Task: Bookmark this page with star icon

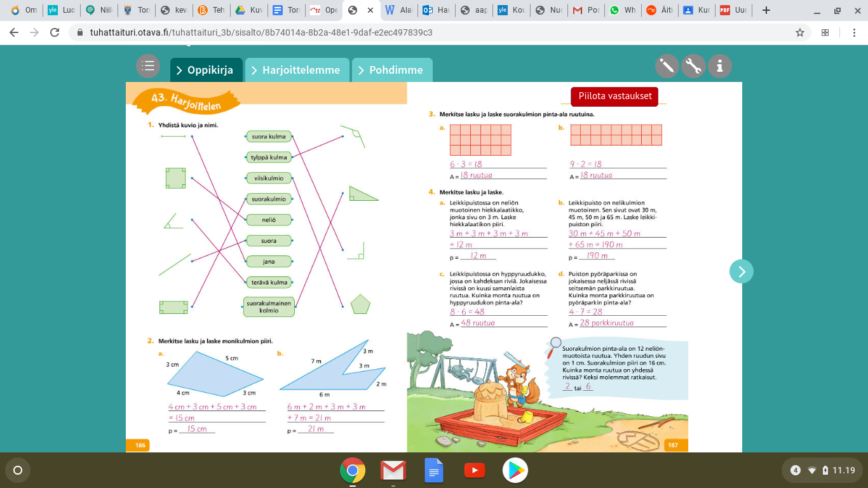Action: [800, 32]
